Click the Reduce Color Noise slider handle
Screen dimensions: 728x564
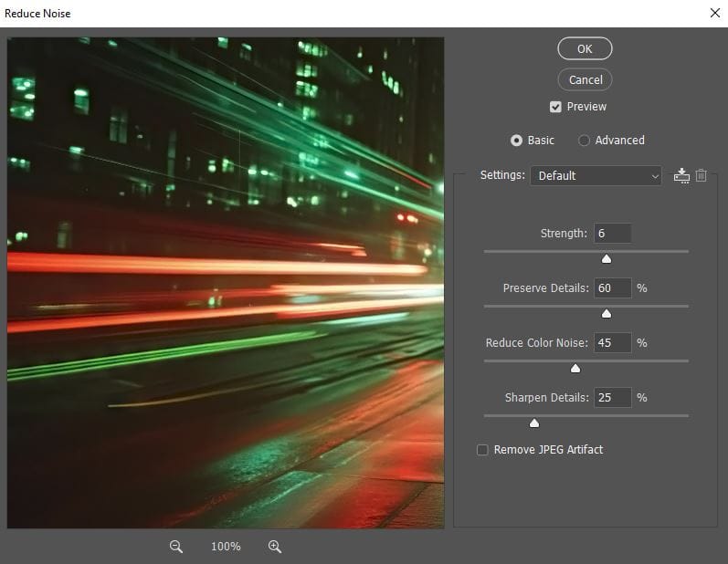575,369
